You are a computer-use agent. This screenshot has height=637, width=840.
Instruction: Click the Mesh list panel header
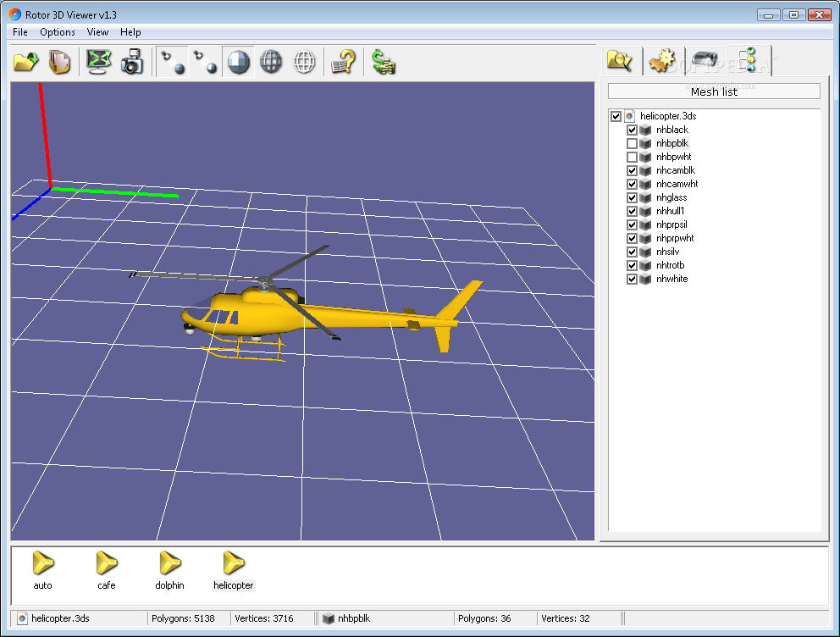tap(714, 91)
